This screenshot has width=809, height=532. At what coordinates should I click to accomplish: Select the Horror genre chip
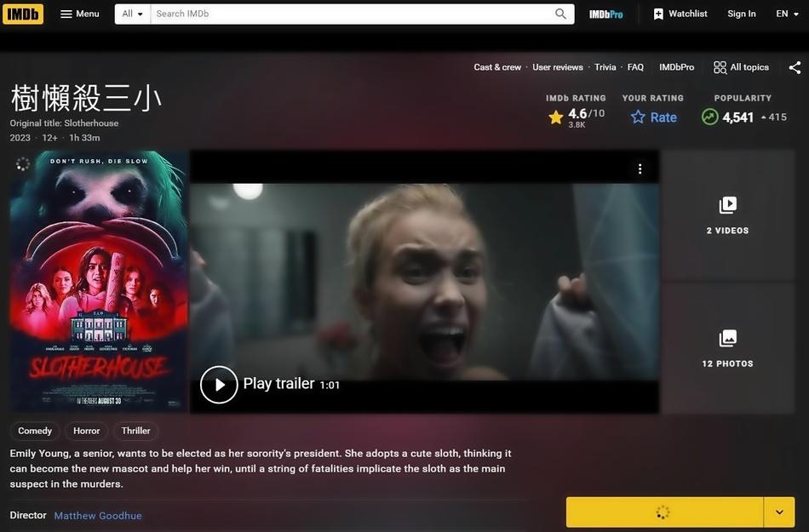click(86, 431)
